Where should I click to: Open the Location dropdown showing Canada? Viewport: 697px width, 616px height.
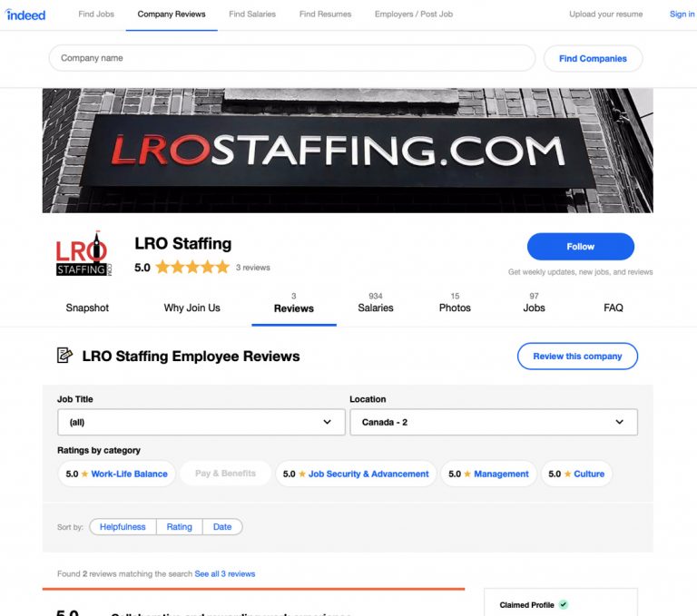pyautogui.click(x=494, y=422)
